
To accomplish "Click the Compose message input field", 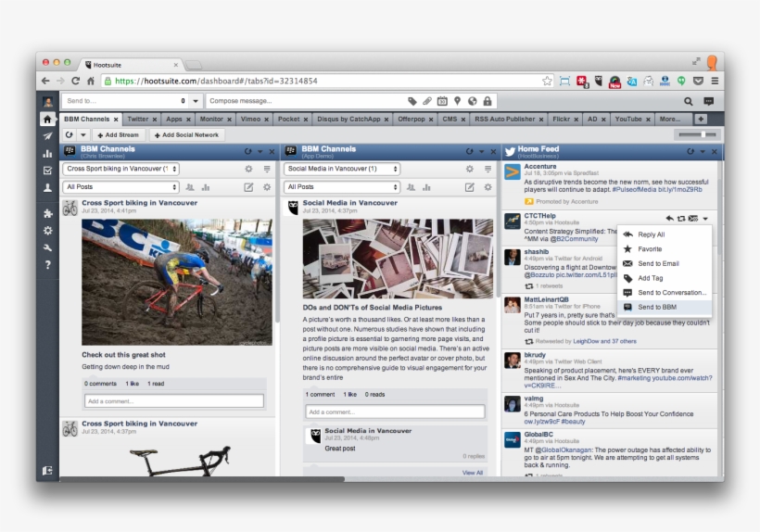I will (305, 101).
